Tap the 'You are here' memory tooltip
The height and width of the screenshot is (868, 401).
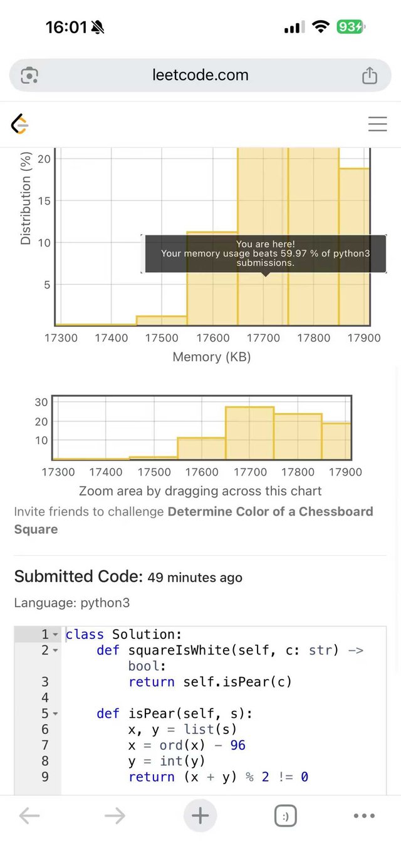pos(265,253)
